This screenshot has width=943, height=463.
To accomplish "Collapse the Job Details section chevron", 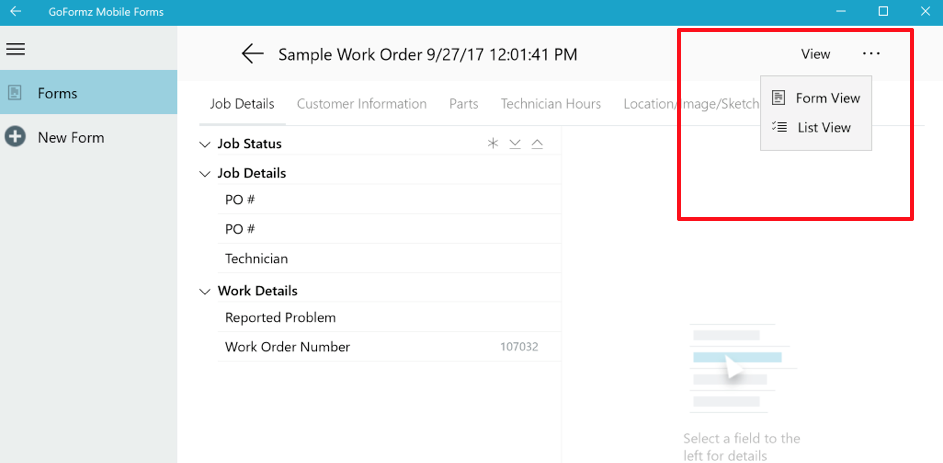I will [x=204, y=174].
